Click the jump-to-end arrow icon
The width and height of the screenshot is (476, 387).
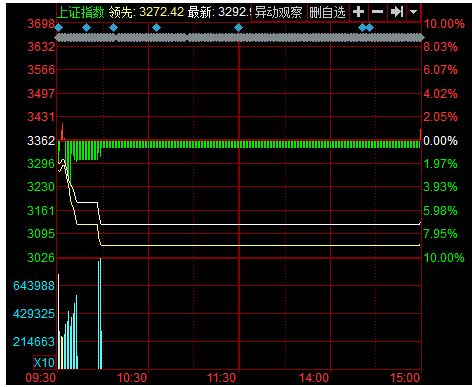(397, 12)
